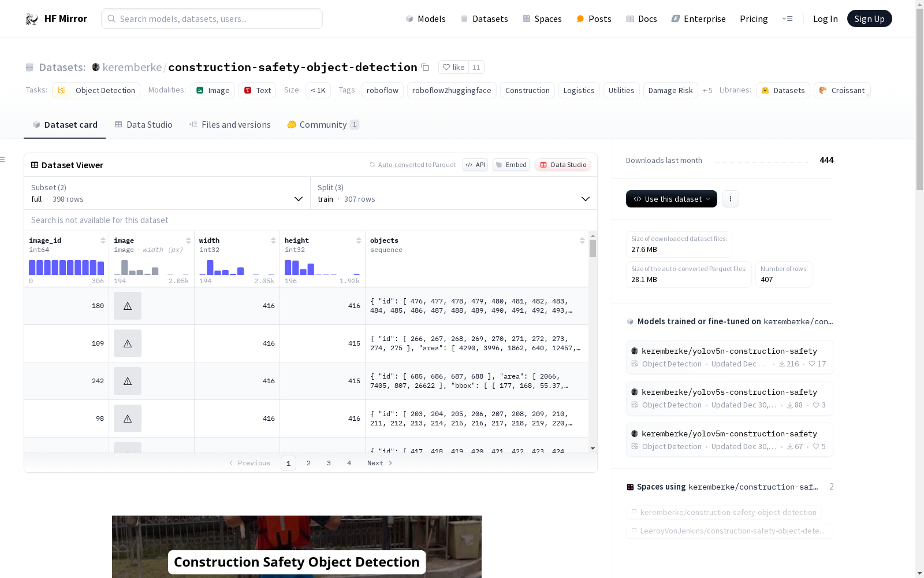Open the kerememberke author link

[132, 67]
